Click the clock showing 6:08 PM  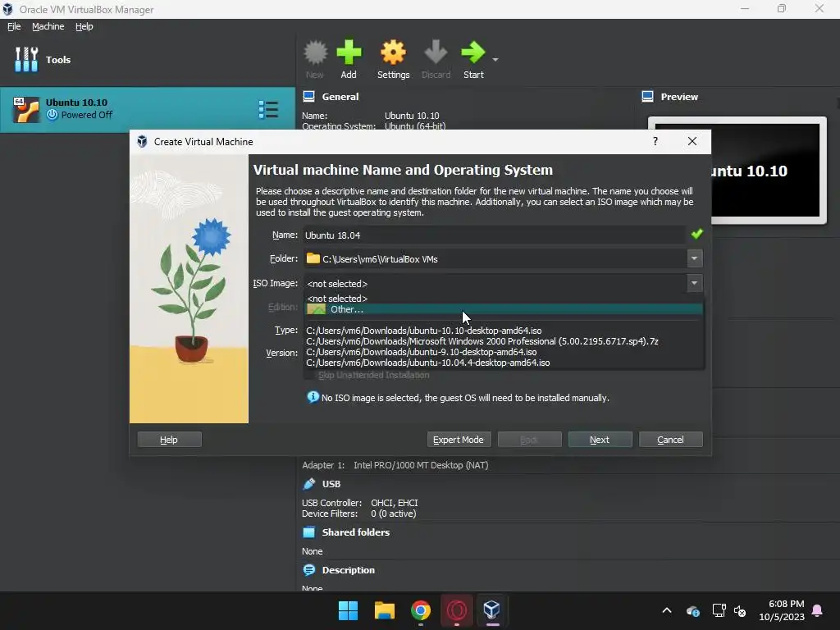point(786,604)
